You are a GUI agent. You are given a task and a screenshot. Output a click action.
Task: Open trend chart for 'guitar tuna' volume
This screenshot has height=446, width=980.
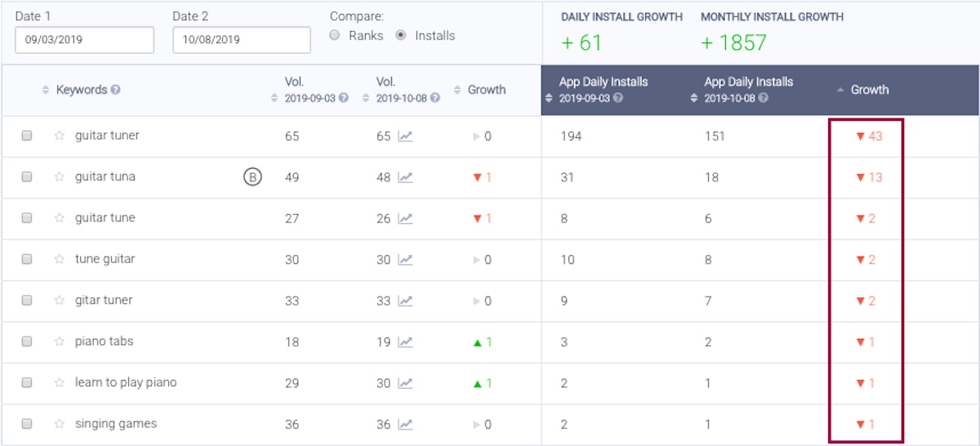(x=405, y=177)
